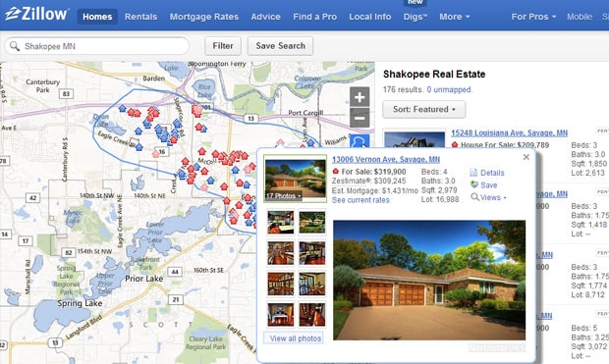This screenshot has height=364, width=609.
Task: Open 15248 Louisiana Ave listing link
Action: coord(509,133)
